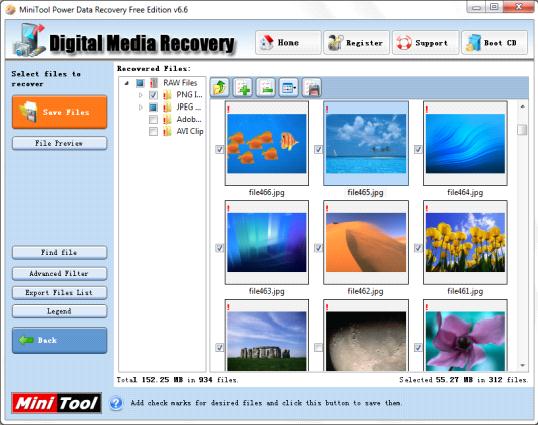Click the Digital Media Recovery app logo

[x=29, y=40]
